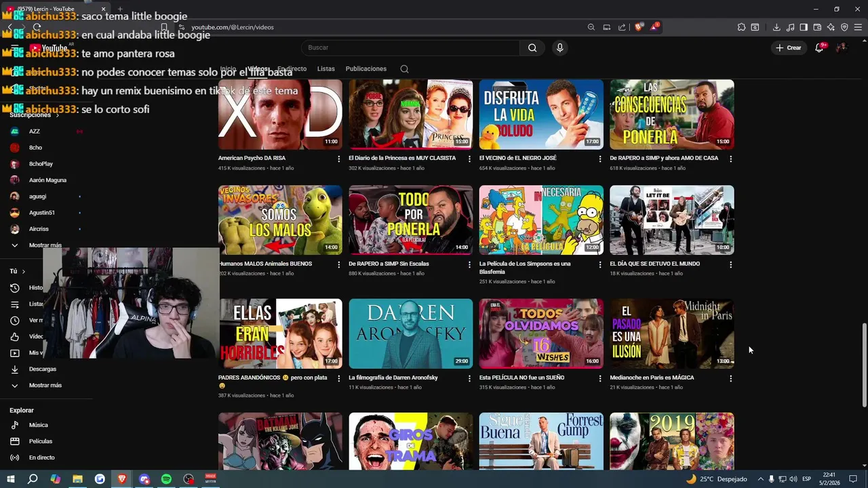
Task: Open the Películas explore entry
Action: point(41,441)
